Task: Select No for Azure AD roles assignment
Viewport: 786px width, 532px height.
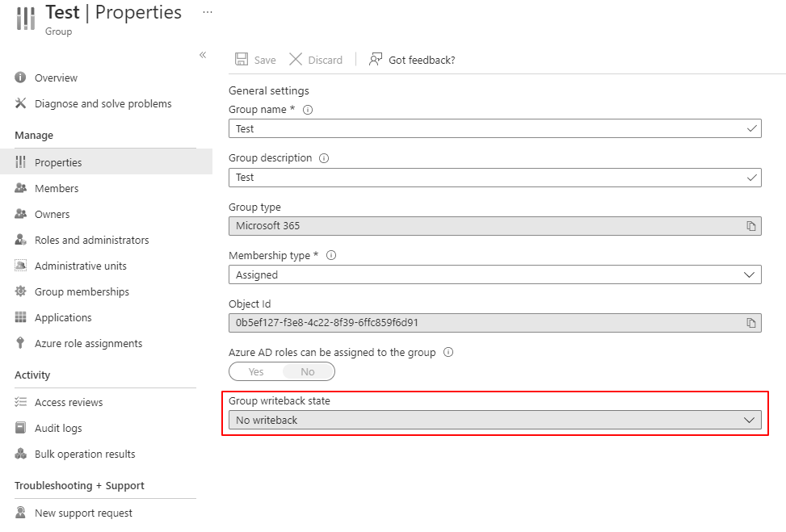Action: pos(308,371)
